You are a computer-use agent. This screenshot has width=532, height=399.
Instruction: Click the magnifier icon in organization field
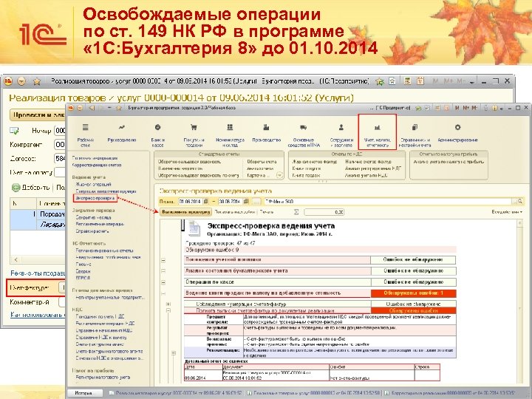(x=519, y=202)
